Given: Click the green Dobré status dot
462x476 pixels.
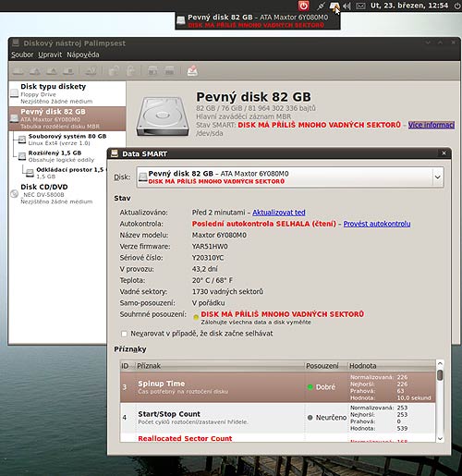Looking at the screenshot, I should click(x=310, y=387).
